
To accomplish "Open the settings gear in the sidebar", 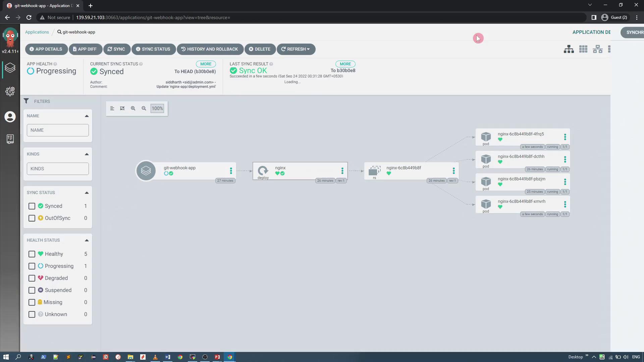I will 10,91.
